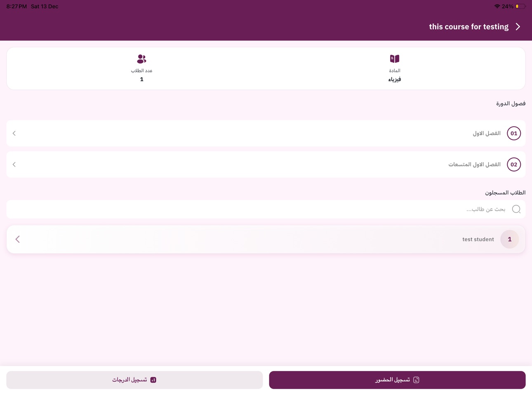Click the student count value 1
Image resolution: width=532 pixels, height=399 pixels.
click(x=141, y=79)
